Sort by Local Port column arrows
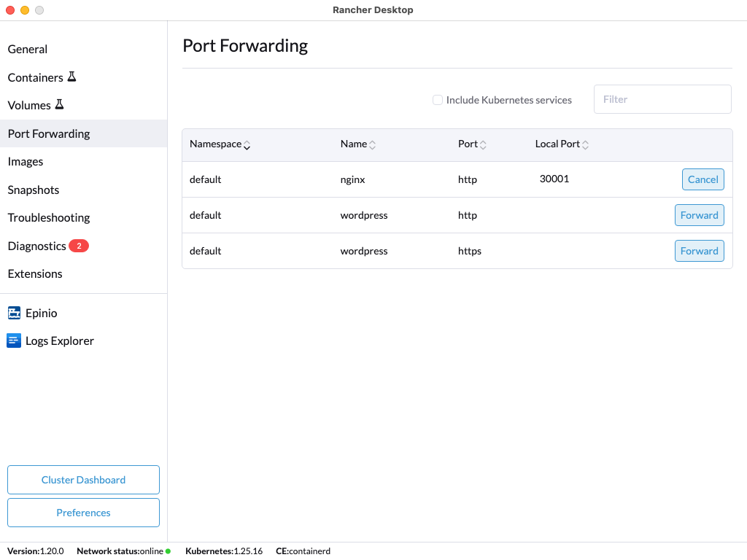This screenshot has height=560, width=747. tap(585, 145)
